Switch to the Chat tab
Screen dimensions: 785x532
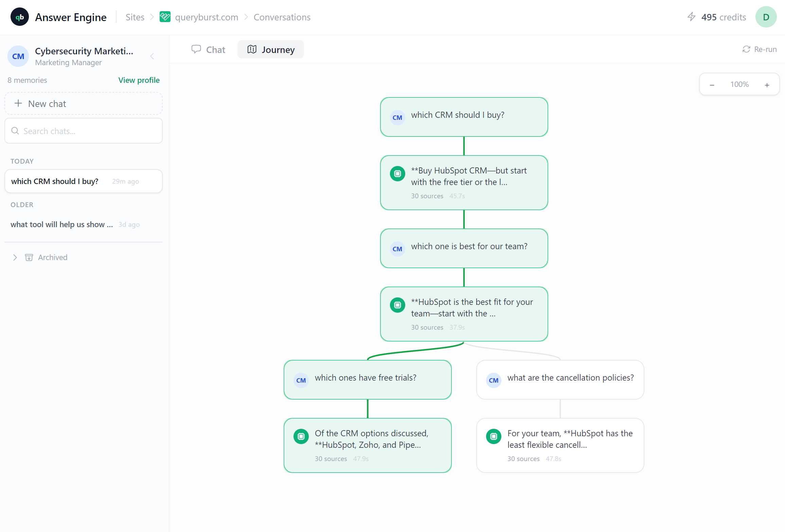208,50
